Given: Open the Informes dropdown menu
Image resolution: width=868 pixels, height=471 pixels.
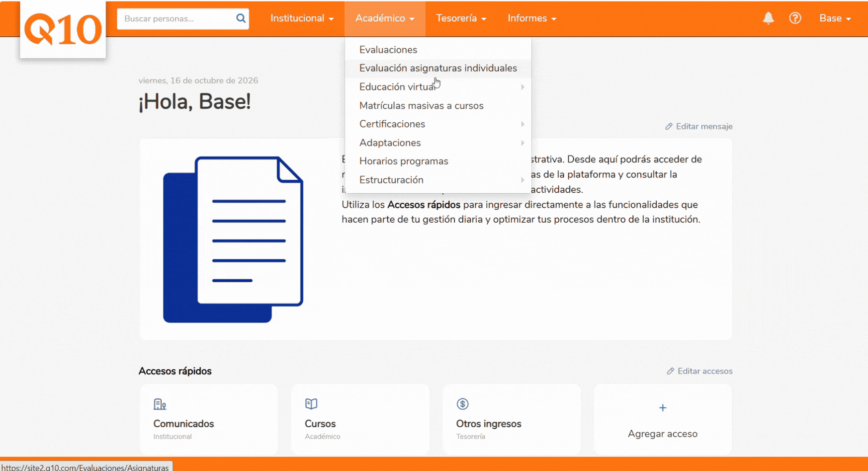Looking at the screenshot, I should (x=531, y=18).
